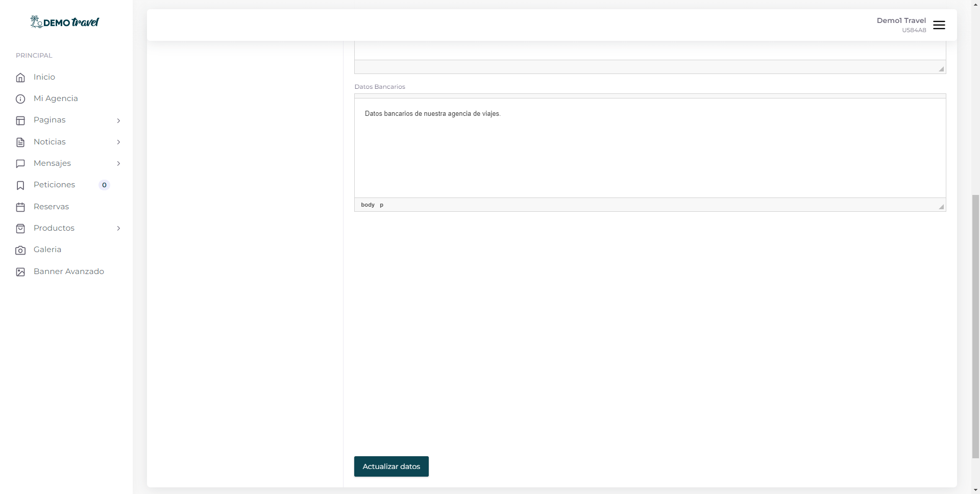
Task: Click the PRINCIPAL section heading
Action: 34,55
